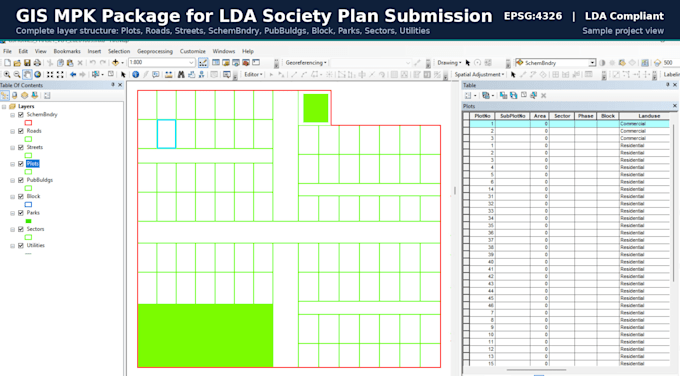
Task: Hide the PubBuldgs layer via checkbox
Action: tap(21, 180)
